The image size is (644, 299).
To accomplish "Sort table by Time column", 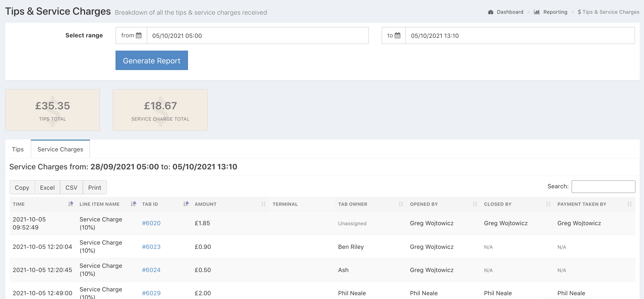I will 71,204.
